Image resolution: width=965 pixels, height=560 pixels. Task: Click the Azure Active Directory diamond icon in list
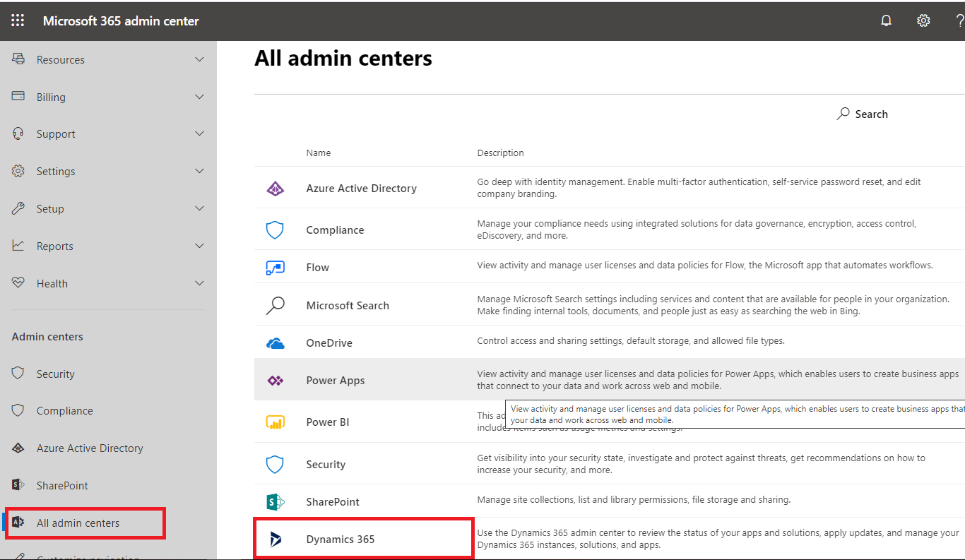coord(275,189)
